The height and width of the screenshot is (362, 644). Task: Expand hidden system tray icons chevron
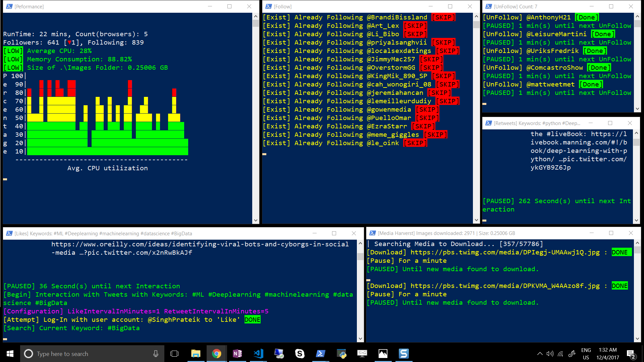(540, 354)
